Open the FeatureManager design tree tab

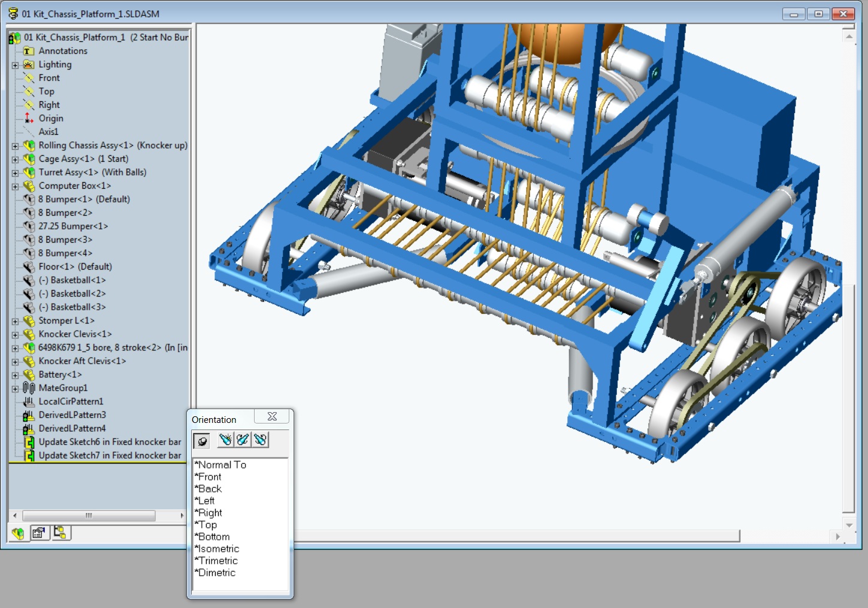coord(19,533)
